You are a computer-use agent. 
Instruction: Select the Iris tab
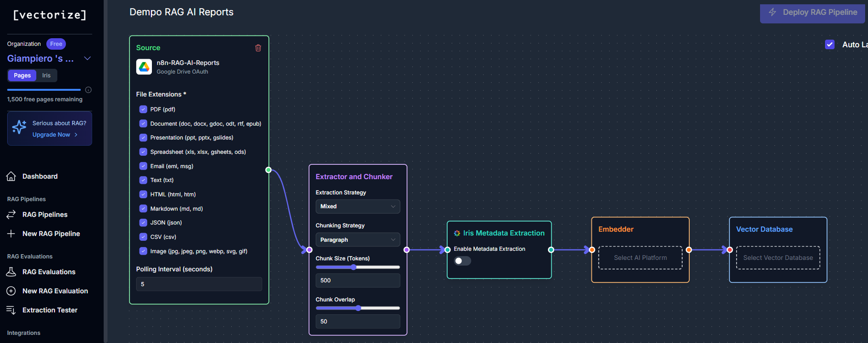[46, 75]
